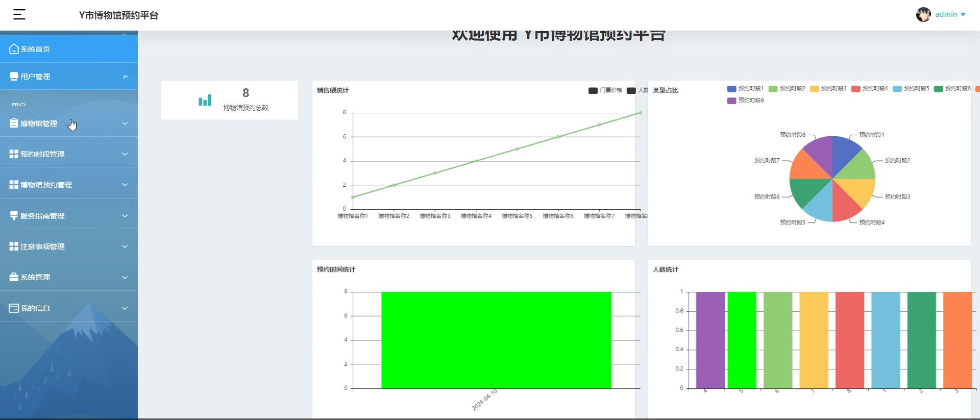Open the admin dropdown arrow
The width and height of the screenshot is (980, 420).
click(963, 15)
